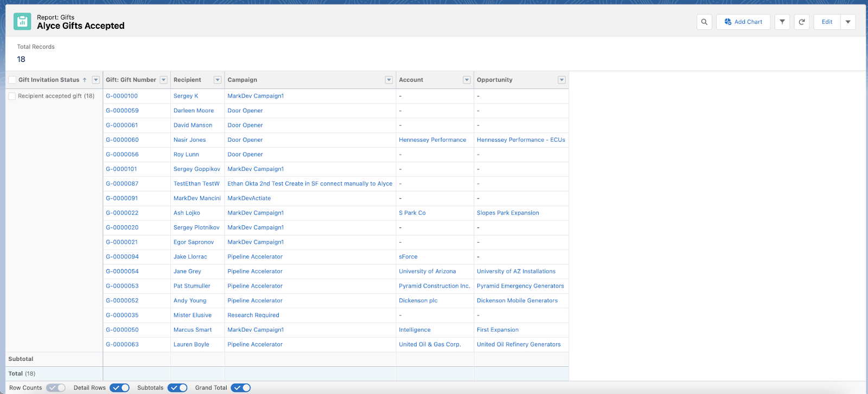Image resolution: width=868 pixels, height=394 pixels.
Task: Open United Oil Refinery Generators opportunity
Action: pyautogui.click(x=519, y=345)
